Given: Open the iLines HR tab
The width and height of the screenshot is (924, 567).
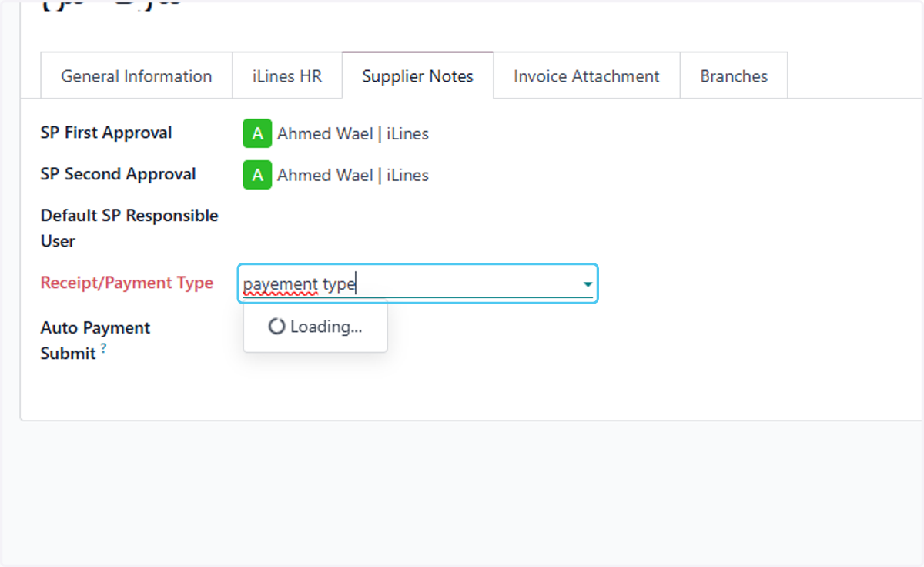Looking at the screenshot, I should click(287, 76).
